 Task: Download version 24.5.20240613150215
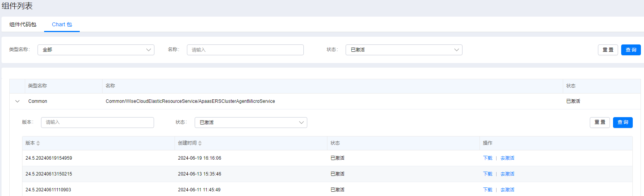tap(488, 174)
